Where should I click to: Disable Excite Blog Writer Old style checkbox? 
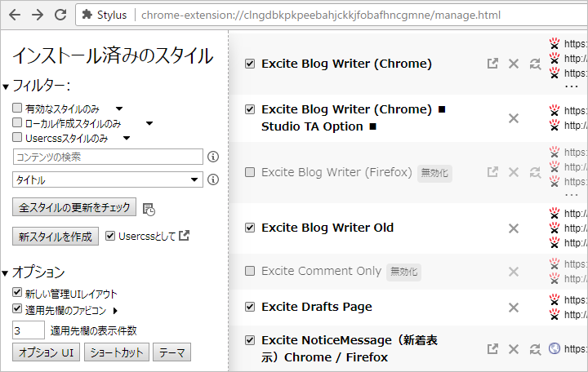coord(250,228)
